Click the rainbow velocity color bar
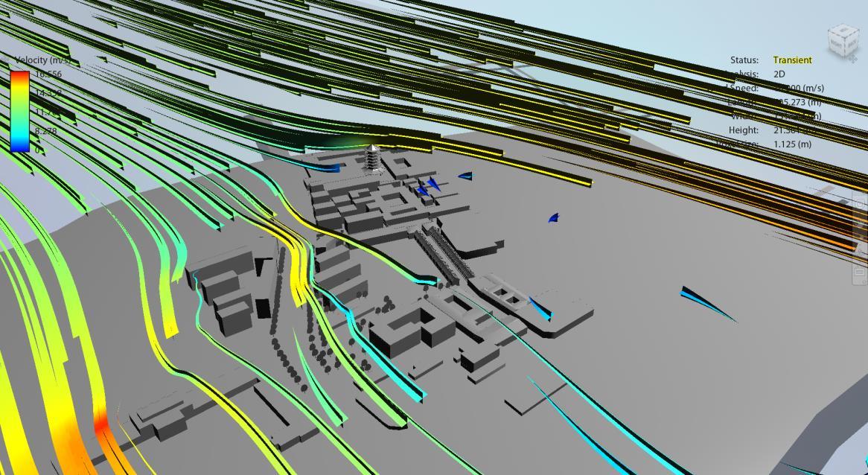Image resolution: width=868 pixels, height=475 pixels. pos(19,111)
